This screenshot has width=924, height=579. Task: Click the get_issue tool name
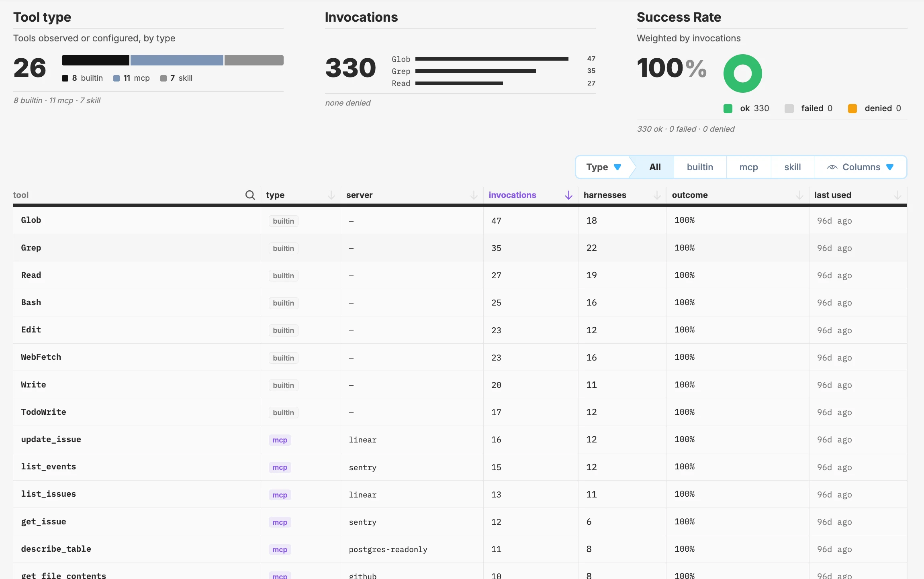coord(43,522)
